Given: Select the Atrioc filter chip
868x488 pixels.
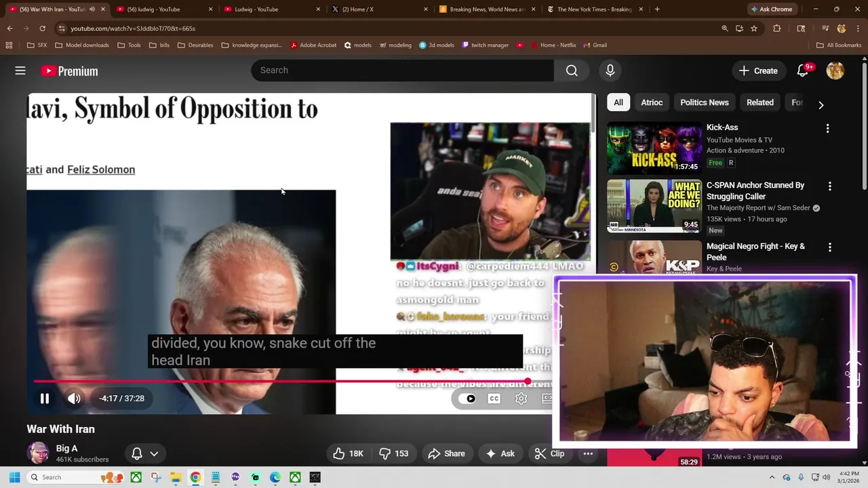Looking at the screenshot, I should (652, 102).
